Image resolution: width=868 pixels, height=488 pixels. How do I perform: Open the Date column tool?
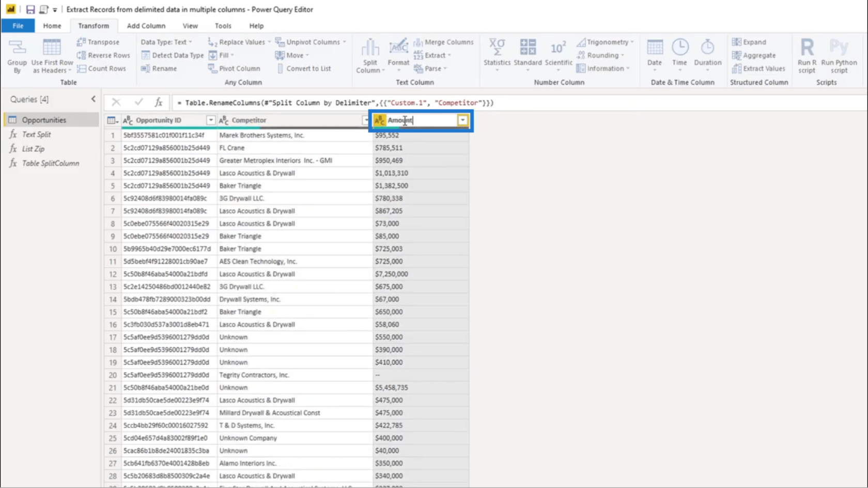point(655,55)
